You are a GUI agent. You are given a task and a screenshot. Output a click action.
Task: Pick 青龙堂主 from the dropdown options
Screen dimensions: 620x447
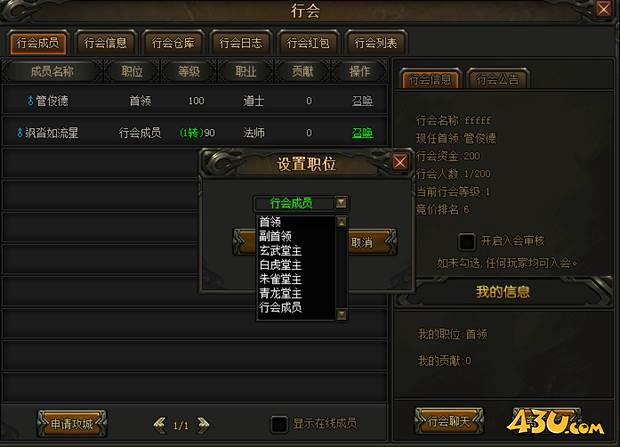(280, 293)
